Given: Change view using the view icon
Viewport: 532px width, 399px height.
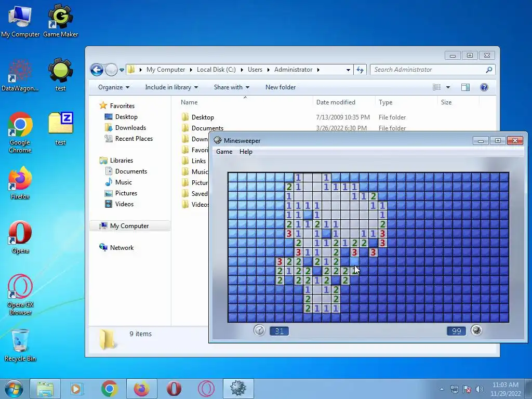Looking at the screenshot, I should 436,87.
